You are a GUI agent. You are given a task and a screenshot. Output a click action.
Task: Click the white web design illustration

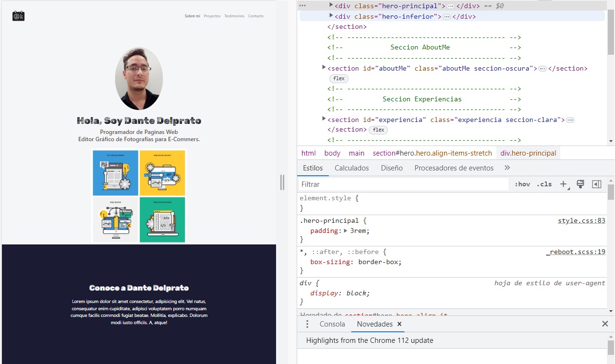(115, 220)
